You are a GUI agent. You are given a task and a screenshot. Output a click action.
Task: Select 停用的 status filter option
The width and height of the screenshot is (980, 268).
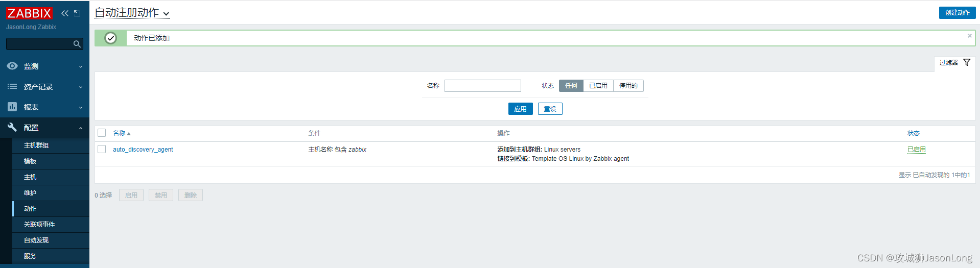pos(628,86)
